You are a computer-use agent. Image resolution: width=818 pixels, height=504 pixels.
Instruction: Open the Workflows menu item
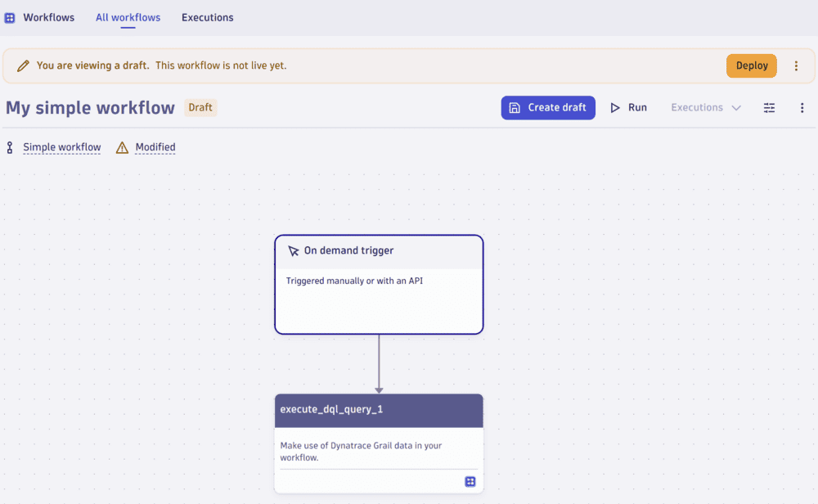(x=48, y=16)
